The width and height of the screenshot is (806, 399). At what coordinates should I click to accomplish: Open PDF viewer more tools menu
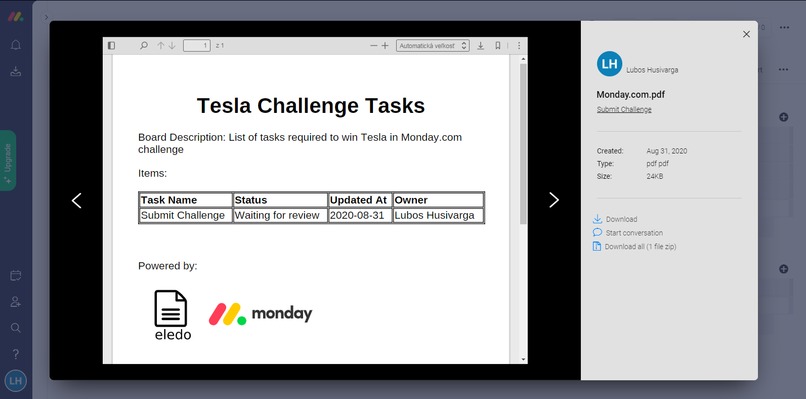coord(519,46)
